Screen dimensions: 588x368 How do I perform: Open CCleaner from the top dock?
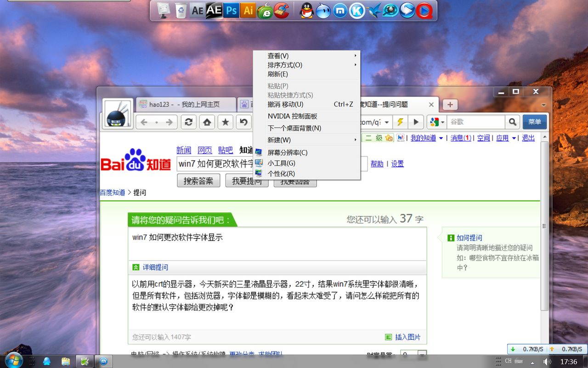tap(282, 10)
